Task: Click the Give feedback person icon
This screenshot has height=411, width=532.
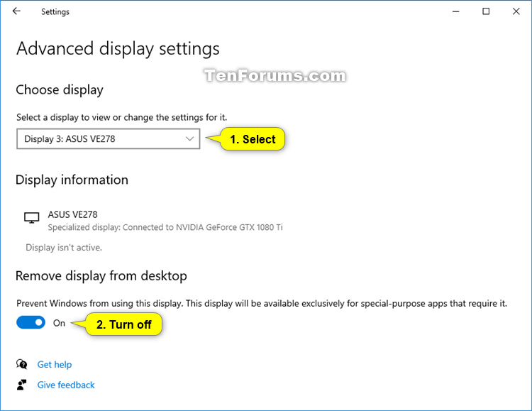Action: (x=22, y=385)
